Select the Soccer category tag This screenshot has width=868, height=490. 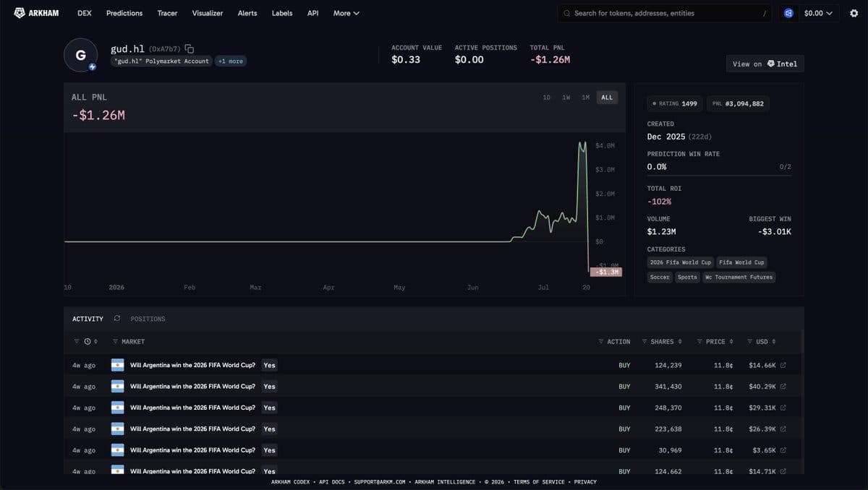click(660, 277)
